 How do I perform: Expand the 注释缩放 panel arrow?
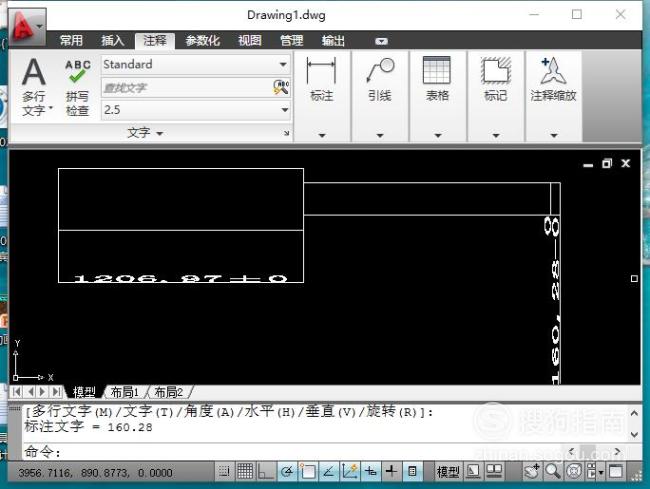(554, 135)
